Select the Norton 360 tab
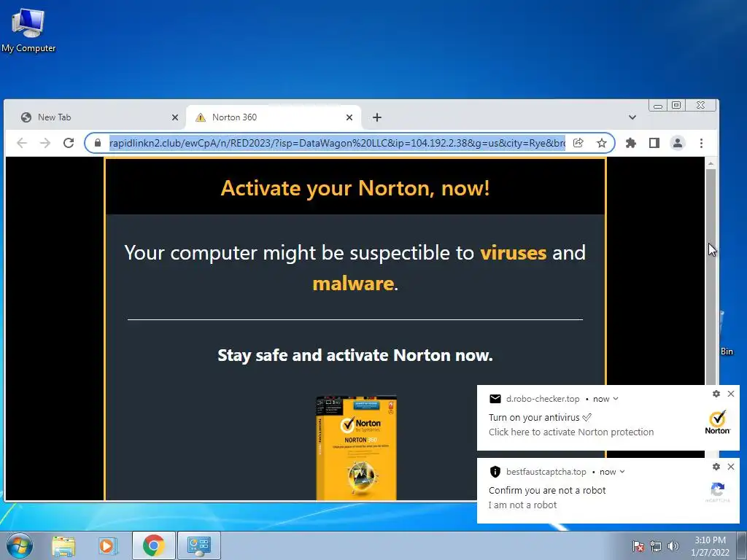The height and width of the screenshot is (560, 747). click(274, 117)
